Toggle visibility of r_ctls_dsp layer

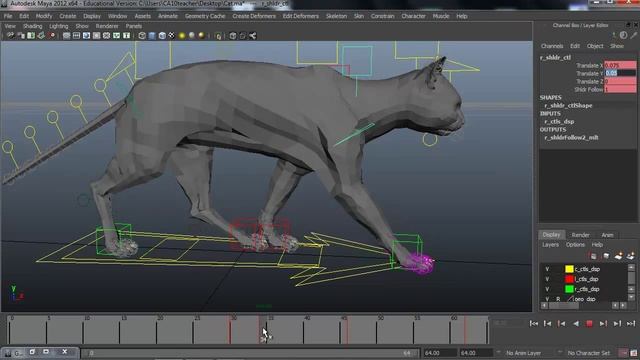[x=547, y=289]
